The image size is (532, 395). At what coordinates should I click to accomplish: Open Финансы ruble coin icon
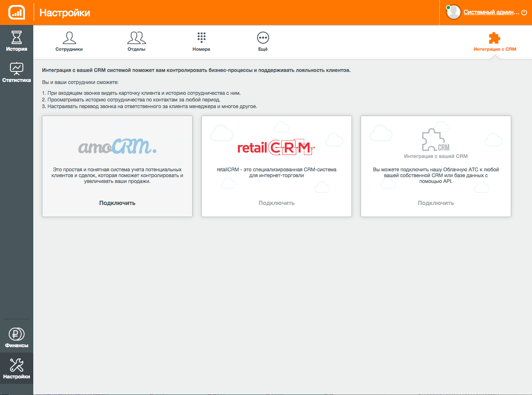17,334
